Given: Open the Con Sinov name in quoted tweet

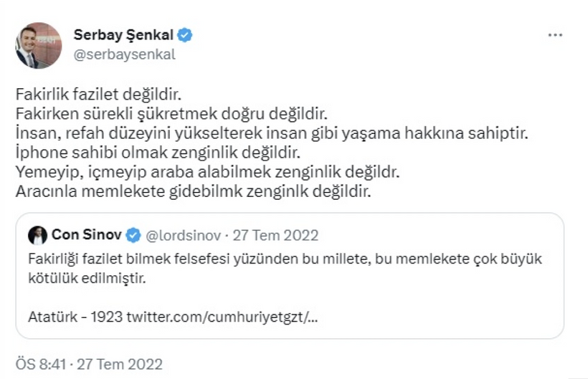Looking at the screenshot, I should click(85, 235).
